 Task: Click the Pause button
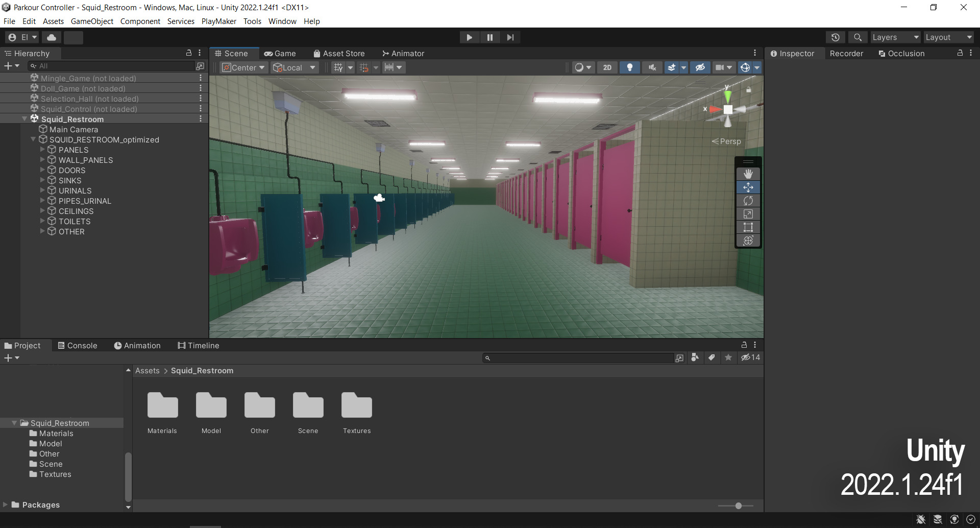pyautogui.click(x=489, y=37)
